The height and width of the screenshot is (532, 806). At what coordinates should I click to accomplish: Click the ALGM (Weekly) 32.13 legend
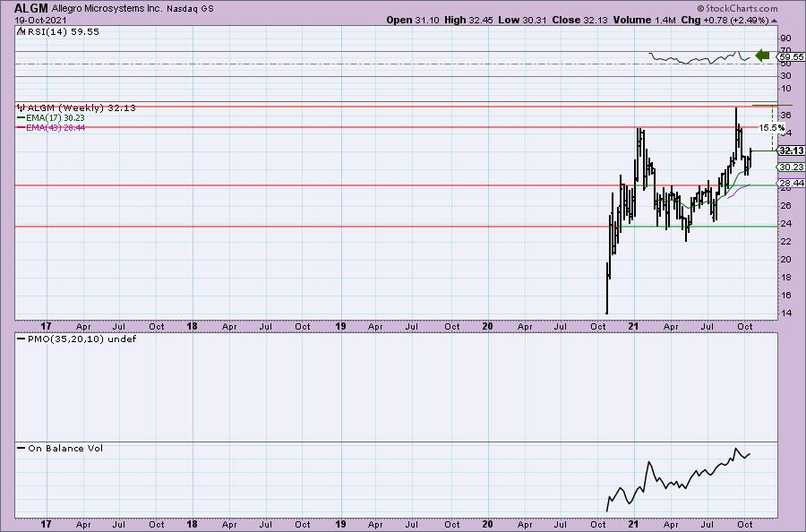(81, 107)
